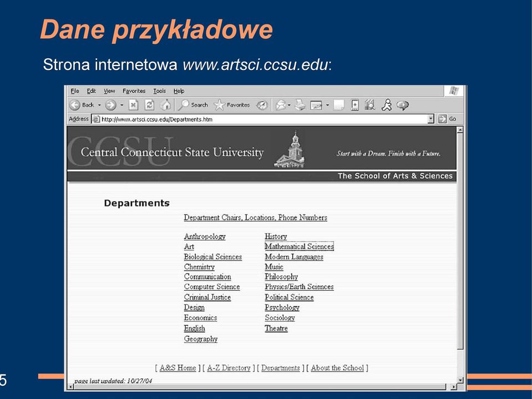Screen dimensions: 532x399
Task: Open the Communication link
Action: [207, 277]
